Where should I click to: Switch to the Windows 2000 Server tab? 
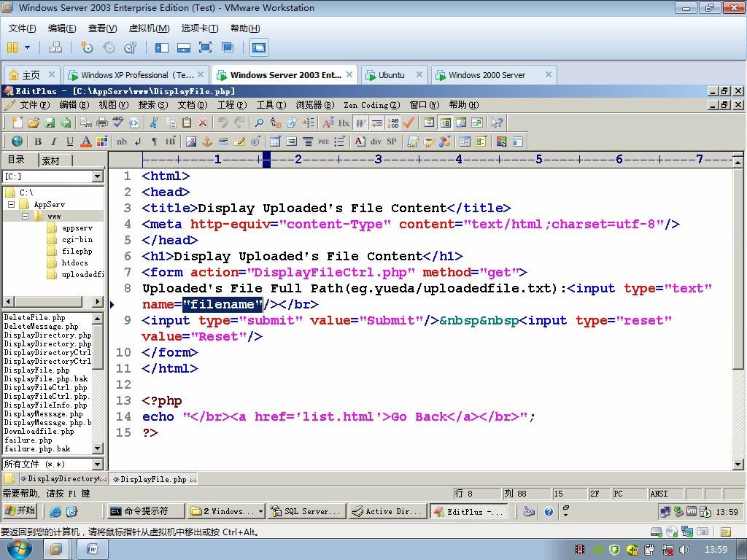pyautogui.click(x=494, y=75)
